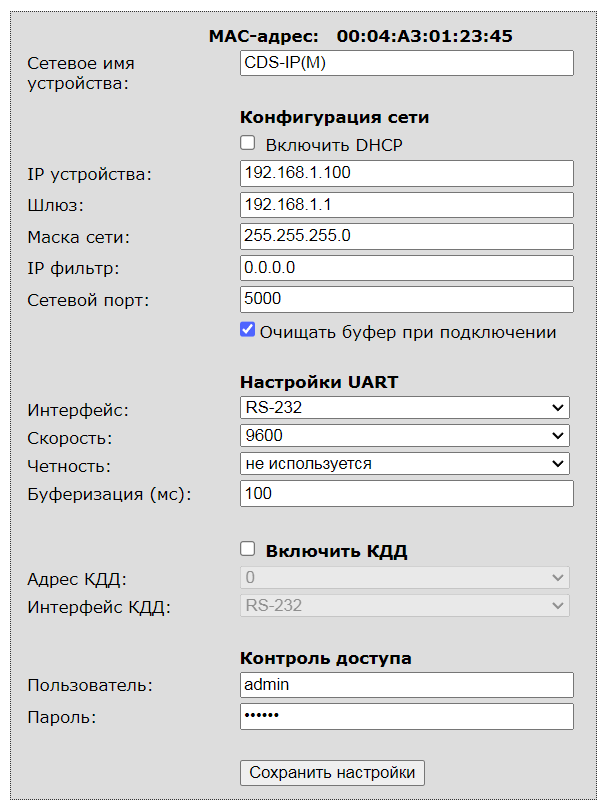Click the device network name field
Viewport: 612px width, 811px height.
(x=406, y=63)
